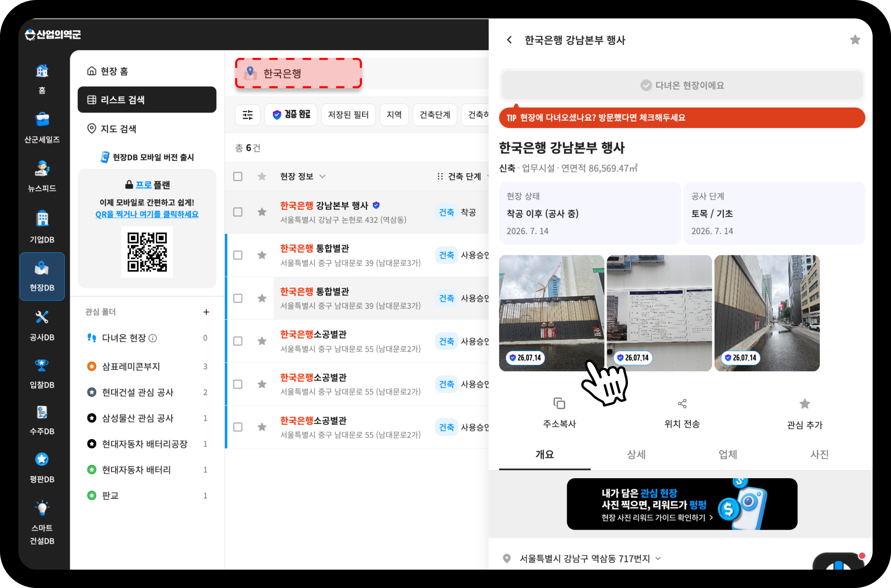Open the 삼표레미콘부지 folder
The image size is (891, 588).
coord(147,367)
